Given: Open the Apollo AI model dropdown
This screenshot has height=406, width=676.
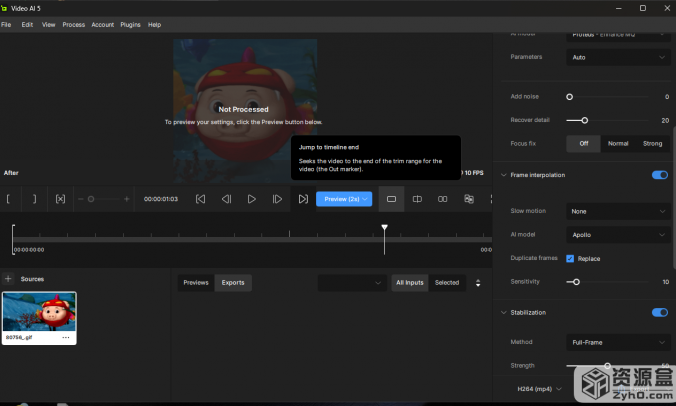Looking at the screenshot, I should pos(617,235).
